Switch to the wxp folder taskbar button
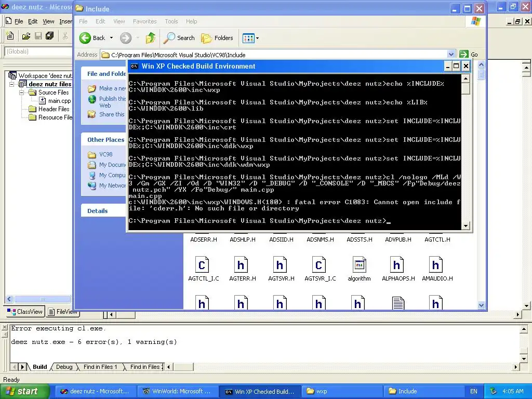Image resolution: width=532 pixels, height=399 pixels. click(341, 391)
